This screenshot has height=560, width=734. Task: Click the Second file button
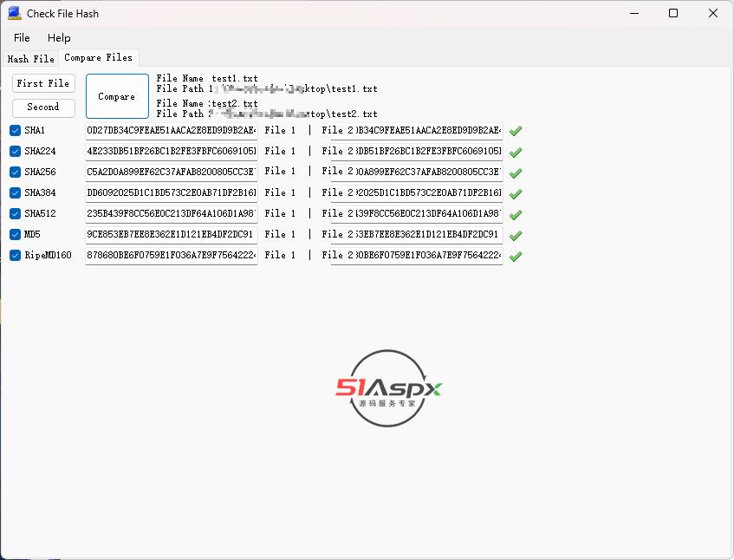(43, 107)
